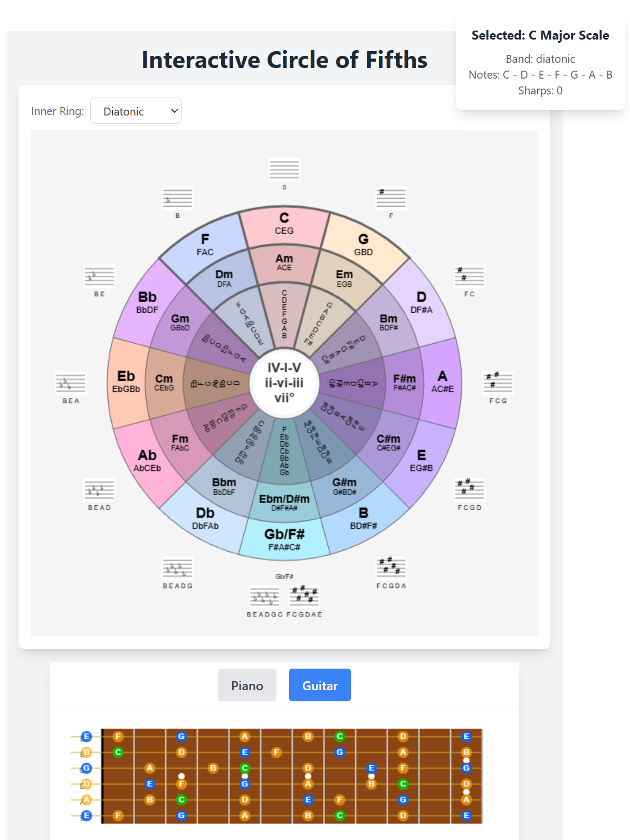Switch to the Guitar tab
The width and height of the screenshot is (630, 840).
click(x=320, y=685)
